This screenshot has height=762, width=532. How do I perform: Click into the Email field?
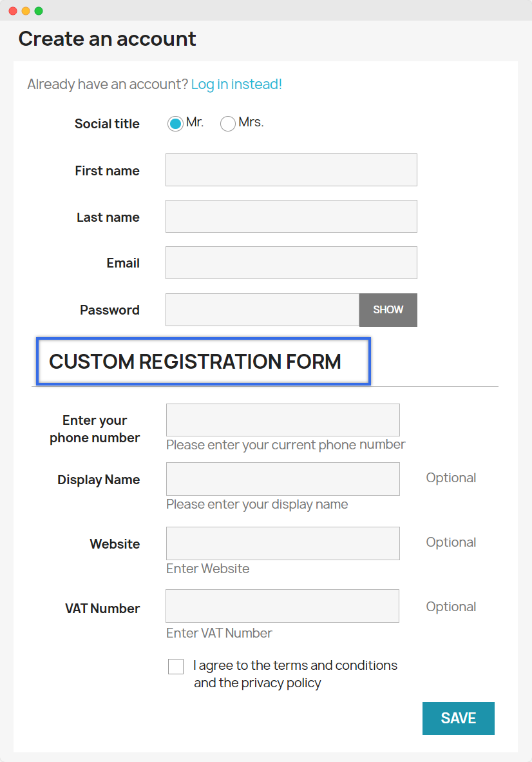291,263
